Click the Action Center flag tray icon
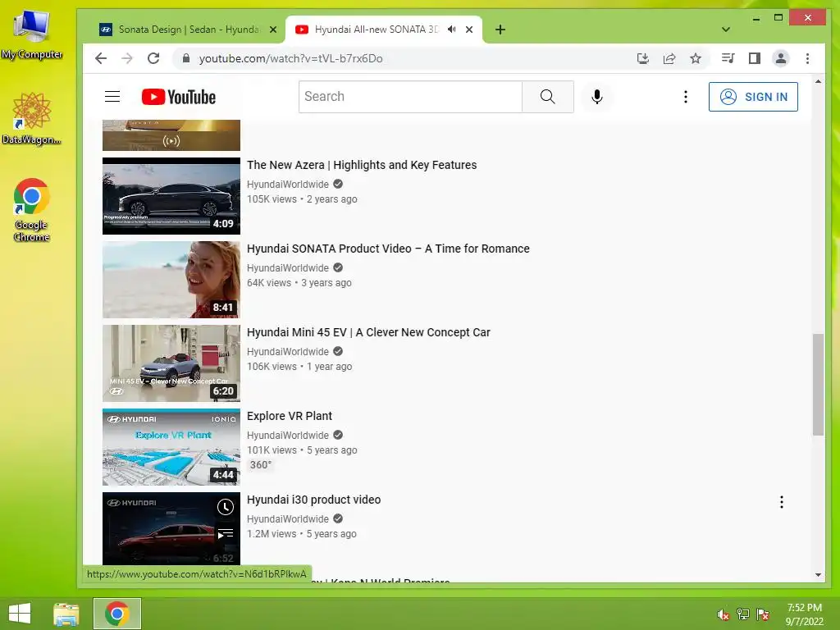 pos(763,614)
